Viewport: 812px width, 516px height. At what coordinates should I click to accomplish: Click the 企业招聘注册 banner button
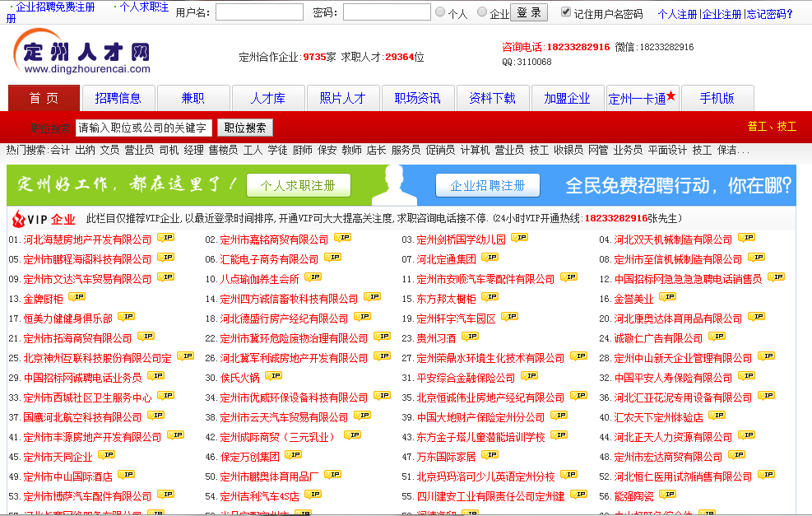488,185
